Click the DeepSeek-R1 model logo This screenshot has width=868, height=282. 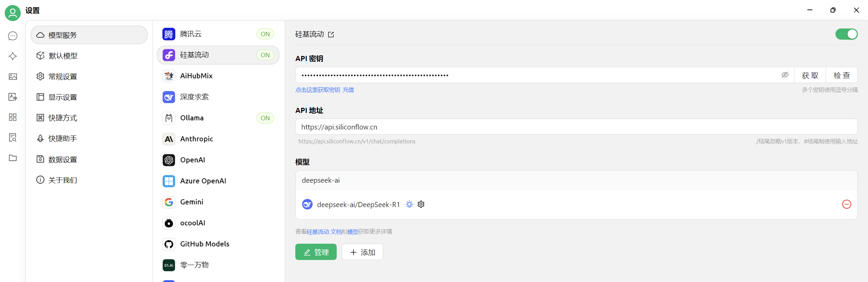pyautogui.click(x=307, y=204)
